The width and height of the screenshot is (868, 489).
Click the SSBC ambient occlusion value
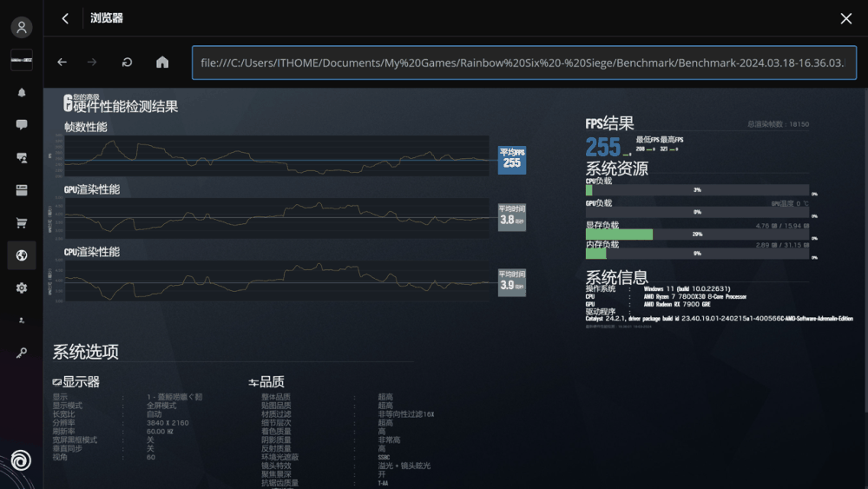[x=385, y=457]
